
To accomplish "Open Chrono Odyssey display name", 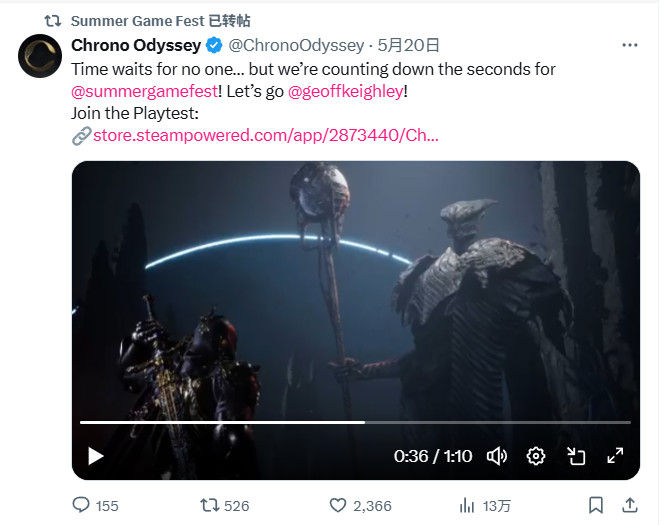I will [136, 45].
